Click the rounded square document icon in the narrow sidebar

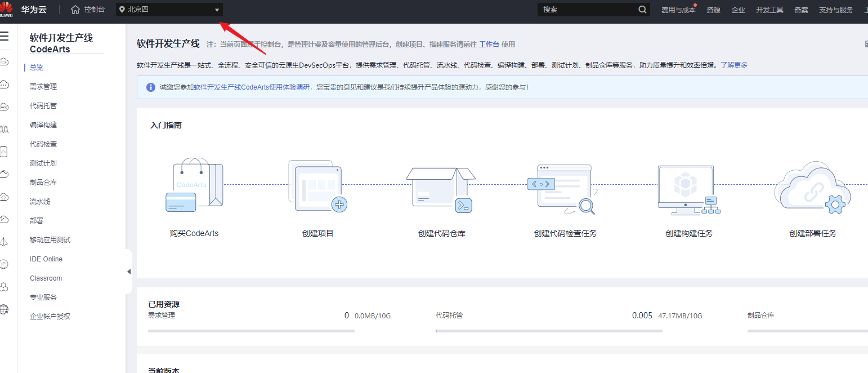4,152
